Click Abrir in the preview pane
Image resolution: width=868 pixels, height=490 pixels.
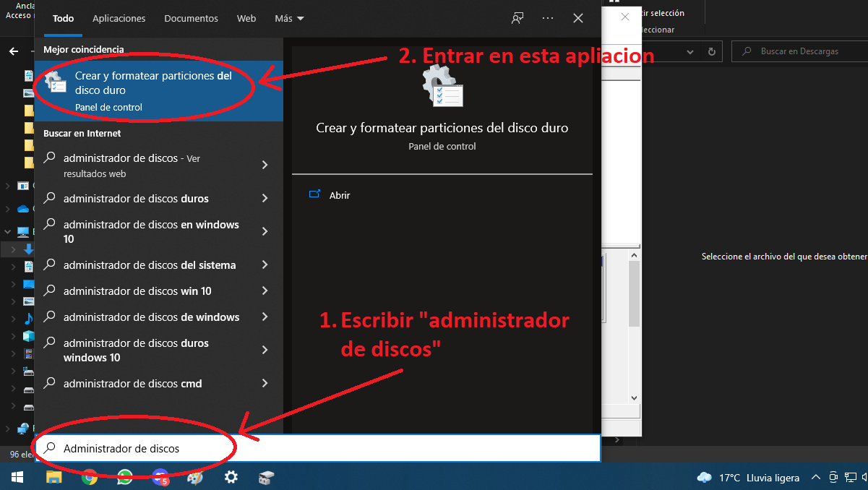[x=339, y=195]
